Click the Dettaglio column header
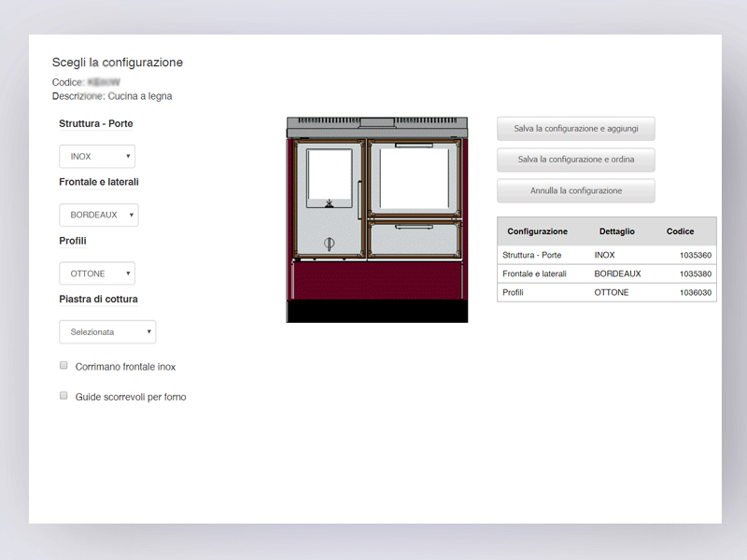This screenshot has width=747, height=560. pos(616,231)
